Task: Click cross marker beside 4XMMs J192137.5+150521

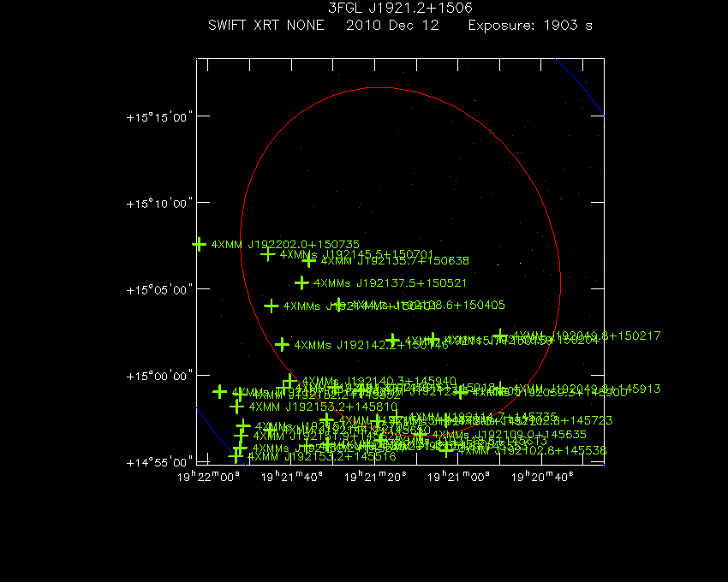Action: tap(301, 282)
